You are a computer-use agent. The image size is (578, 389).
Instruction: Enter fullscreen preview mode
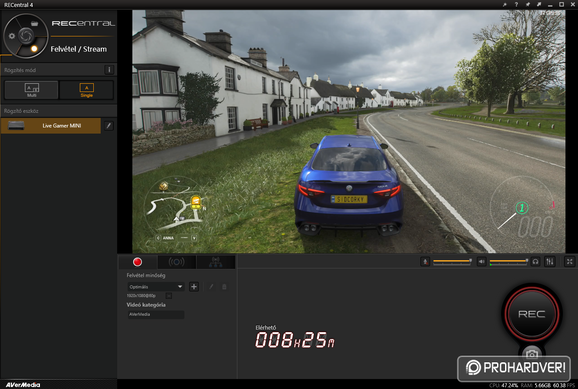570,262
